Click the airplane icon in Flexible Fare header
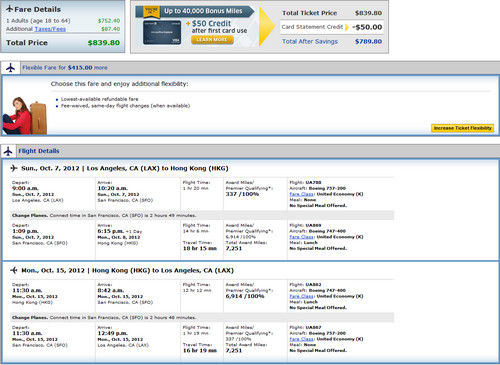500x365 pixels. [11, 68]
